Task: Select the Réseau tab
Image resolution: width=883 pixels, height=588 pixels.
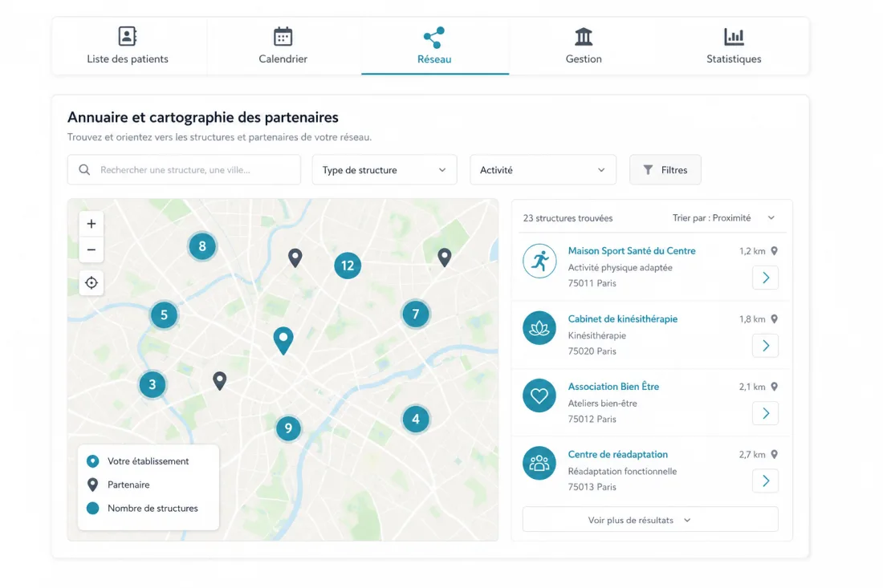Action: 435,46
